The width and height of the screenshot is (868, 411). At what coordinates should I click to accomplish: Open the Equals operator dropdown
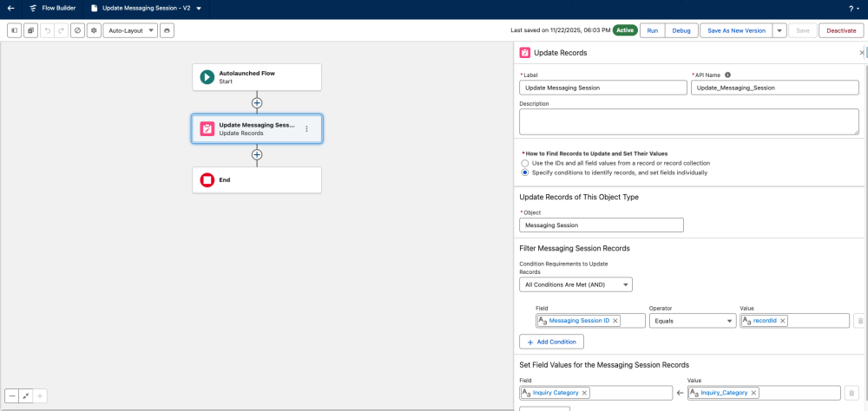[x=692, y=321]
